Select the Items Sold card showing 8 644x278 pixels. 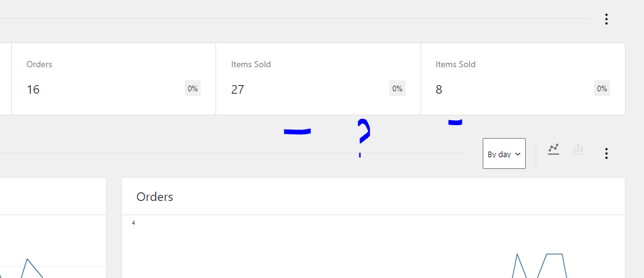[x=523, y=79]
